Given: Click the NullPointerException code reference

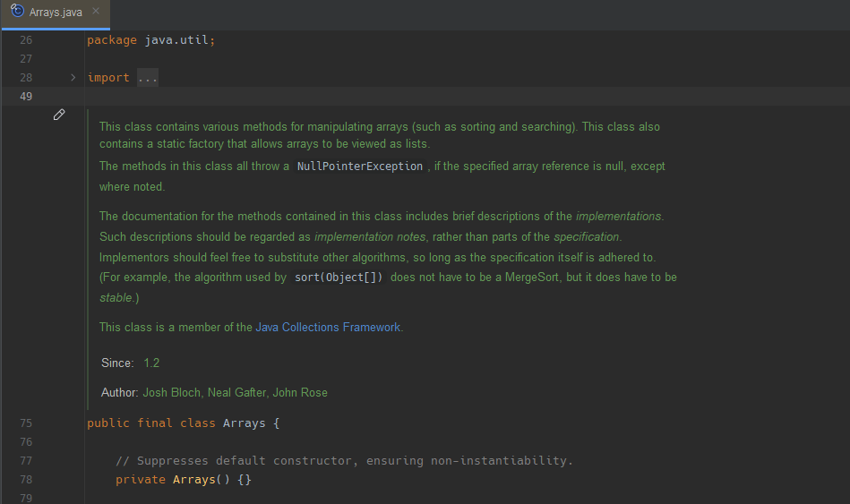Looking at the screenshot, I should (x=360, y=167).
